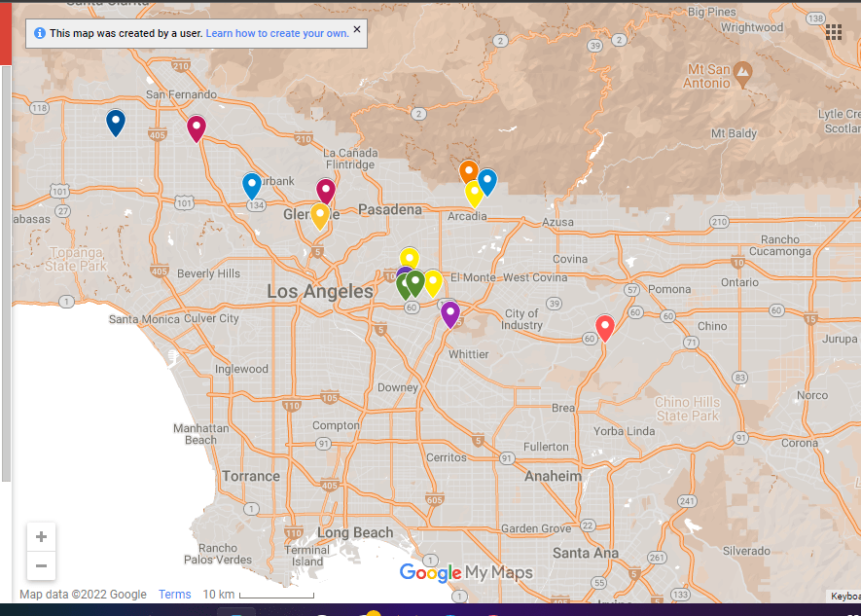The height and width of the screenshot is (616, 861).
Task: Select the crimson pin below San Fernando
Action: click(x=197, y=127)
